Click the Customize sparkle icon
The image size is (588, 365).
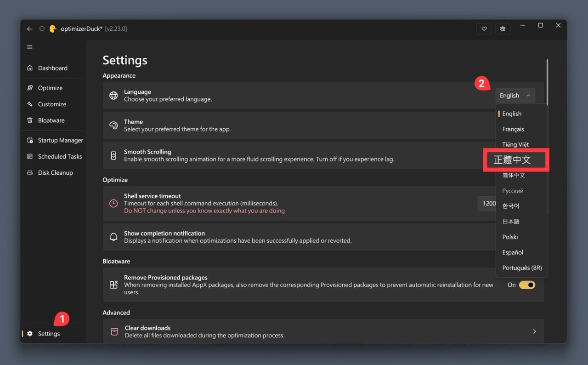point(30,104)
